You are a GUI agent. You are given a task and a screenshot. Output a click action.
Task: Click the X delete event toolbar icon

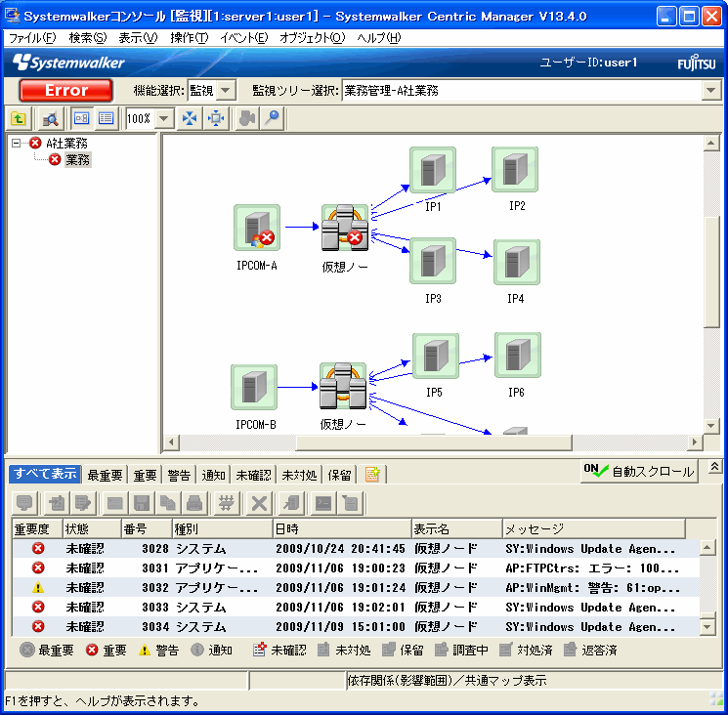[x=259, y=503]
